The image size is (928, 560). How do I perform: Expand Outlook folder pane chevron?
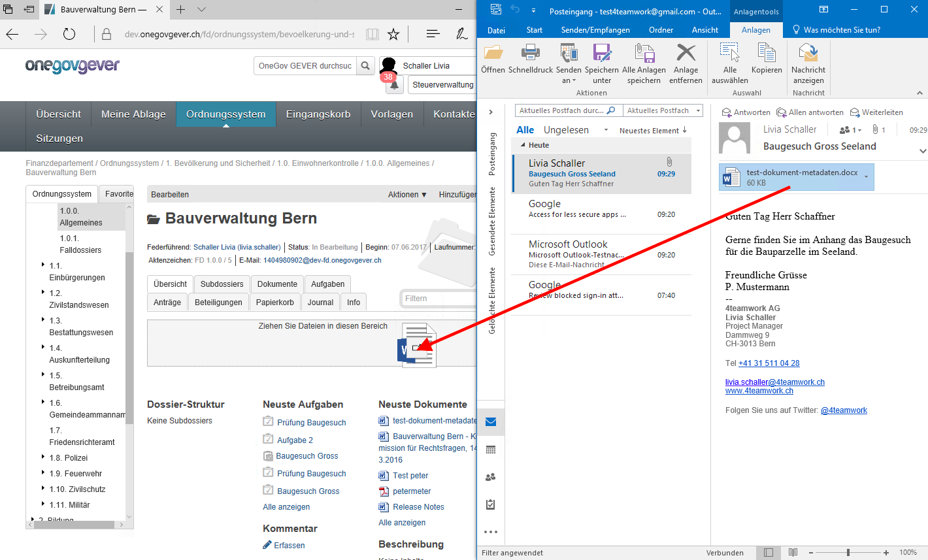(491, 112)
